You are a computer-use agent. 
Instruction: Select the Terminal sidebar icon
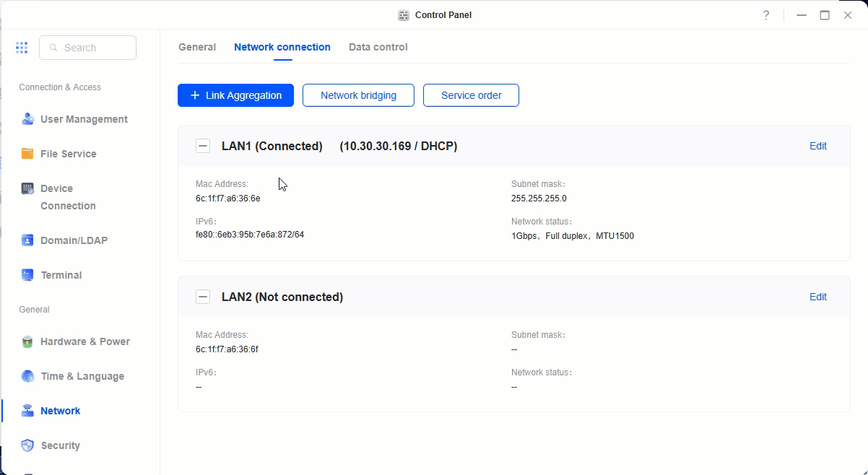tap(27, 274)
